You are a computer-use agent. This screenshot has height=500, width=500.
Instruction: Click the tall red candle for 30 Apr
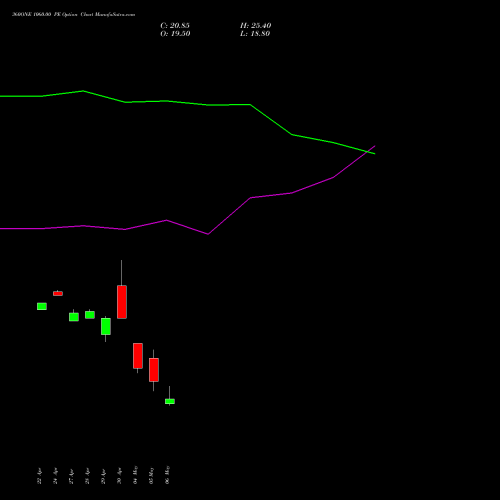[122, 302]
